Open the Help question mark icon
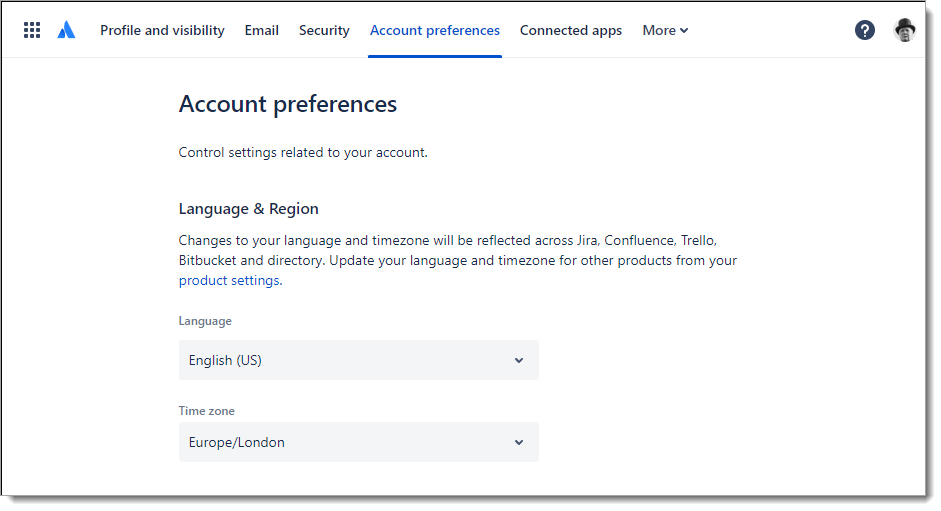This screenshot has height=511, width=941. point(865,30)
